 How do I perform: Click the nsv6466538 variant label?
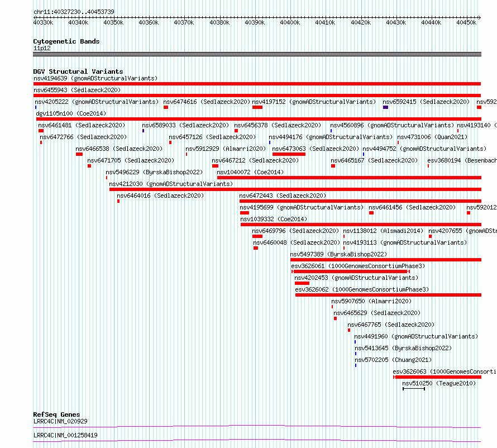pos(119,149)
